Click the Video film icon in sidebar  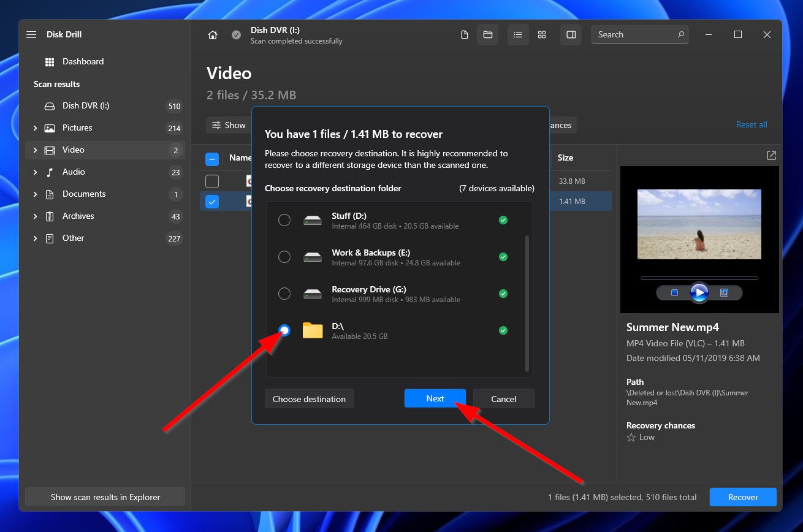pyautogui.click(x=50, y=150)
